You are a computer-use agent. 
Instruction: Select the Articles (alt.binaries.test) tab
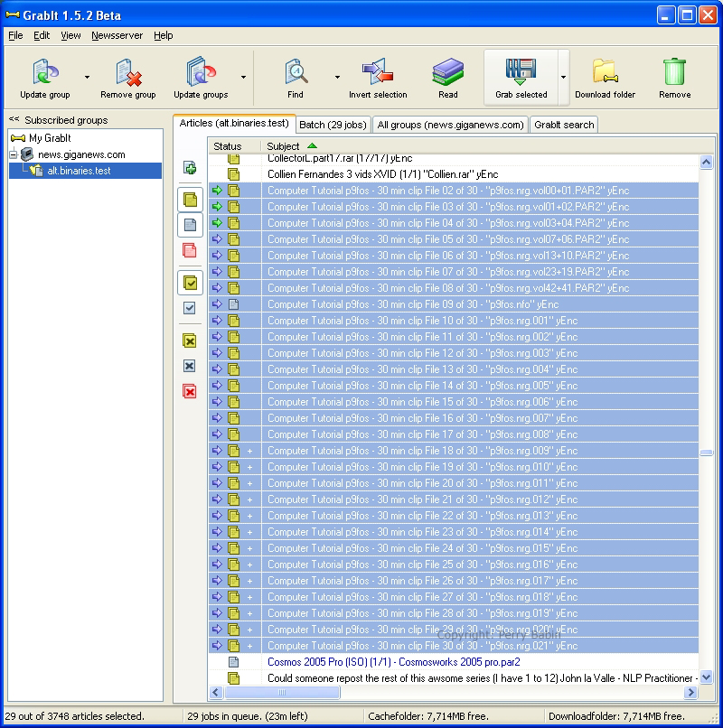point(234,123)
